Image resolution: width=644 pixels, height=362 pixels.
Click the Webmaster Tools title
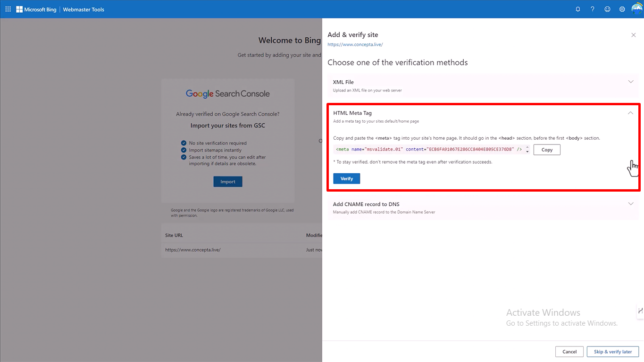[84, 9]
